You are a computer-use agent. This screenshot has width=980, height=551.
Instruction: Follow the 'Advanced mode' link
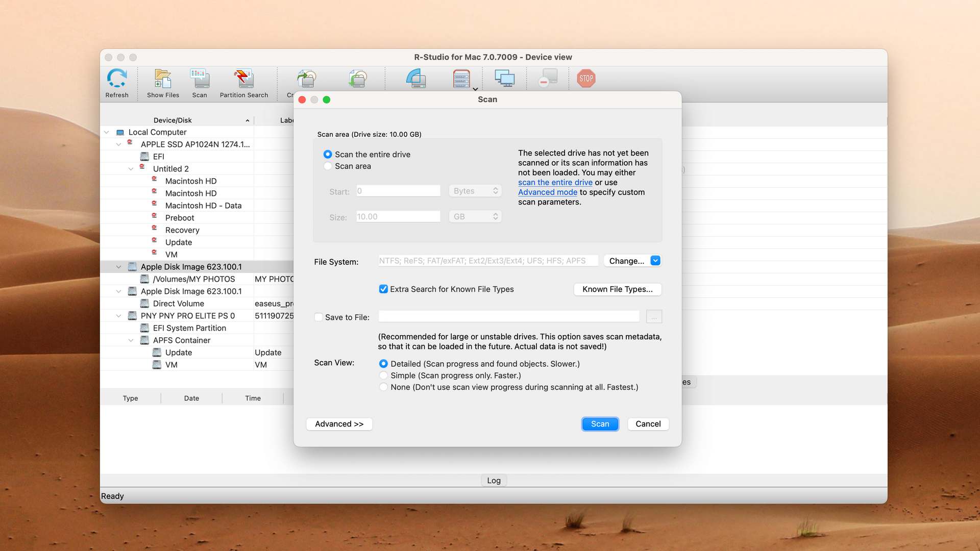[x=547, y=192]
